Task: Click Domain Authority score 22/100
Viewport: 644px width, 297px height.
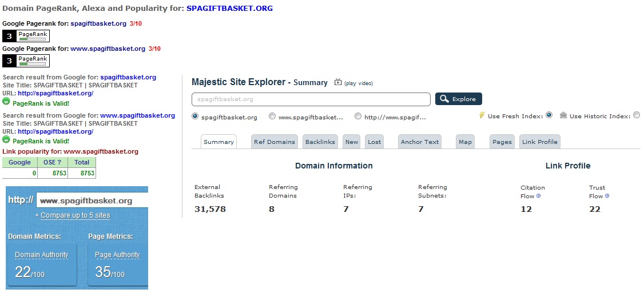Action: pos(30,272)
